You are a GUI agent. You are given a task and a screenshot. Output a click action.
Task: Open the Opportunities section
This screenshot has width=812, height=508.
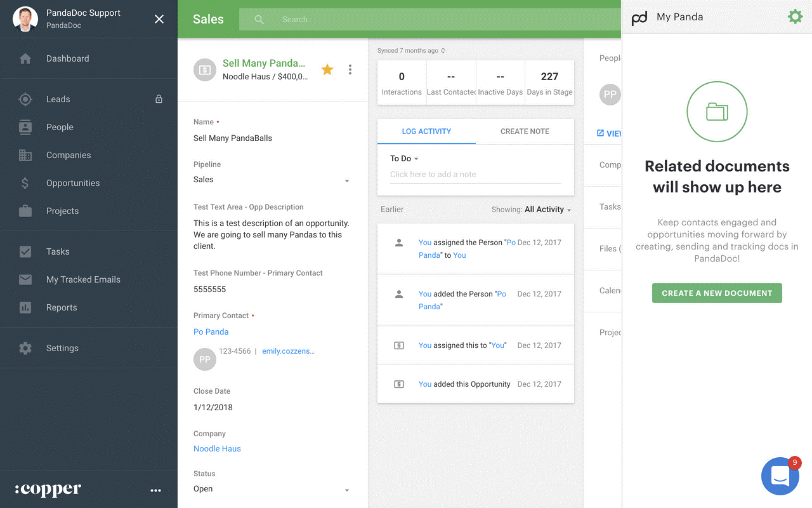(x=72, y=183)
